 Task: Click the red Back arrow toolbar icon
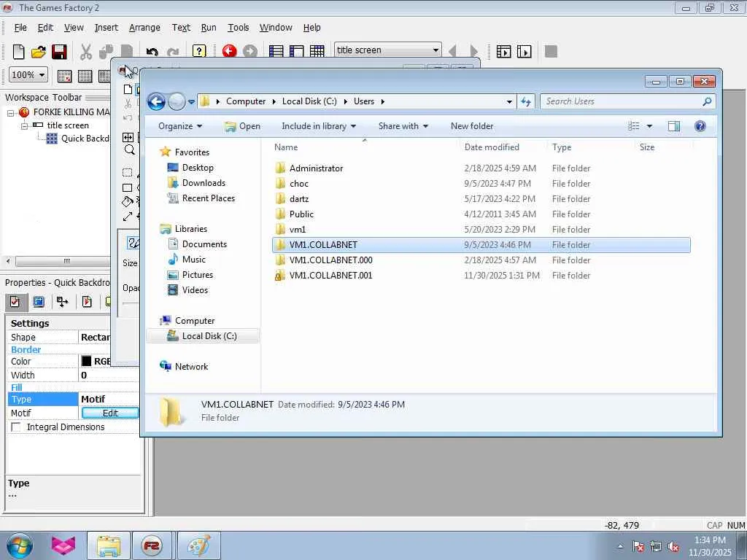pos(229,51)
